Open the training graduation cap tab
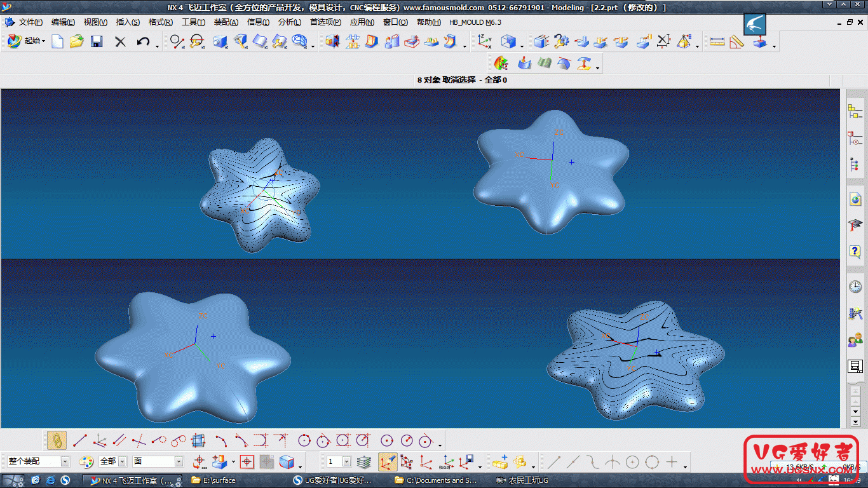The image size is (868, 488). point(855,226)
